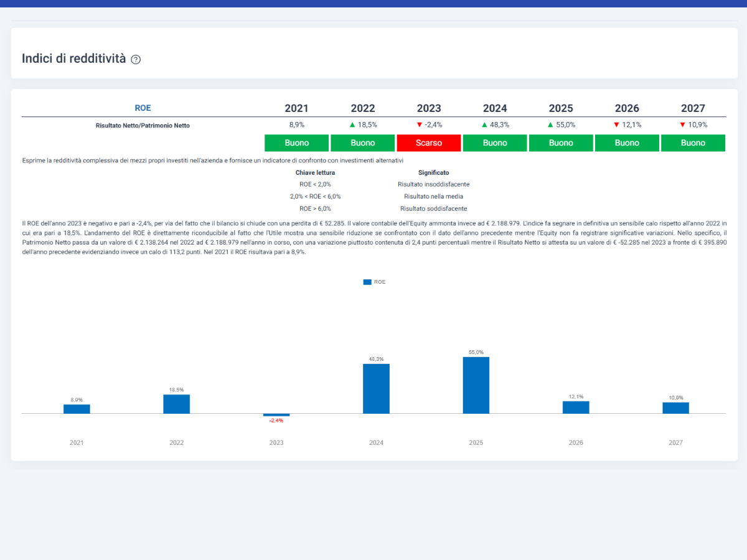Click the Risultato Netto/Patrimonio Netto row label

(143, 125)
